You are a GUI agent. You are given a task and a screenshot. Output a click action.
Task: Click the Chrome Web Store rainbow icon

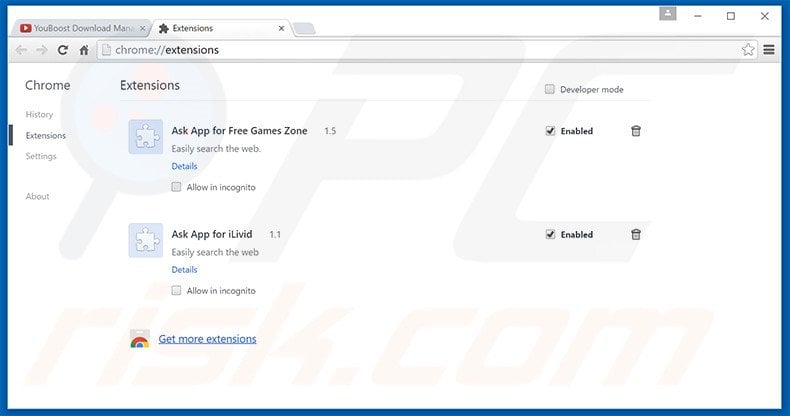pos(140,339)
